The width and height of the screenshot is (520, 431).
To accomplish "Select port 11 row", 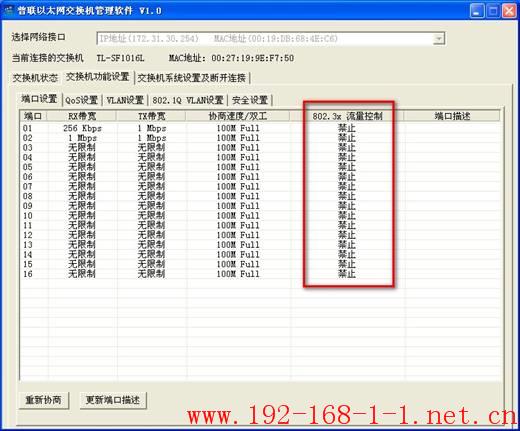I will (260, 225).
